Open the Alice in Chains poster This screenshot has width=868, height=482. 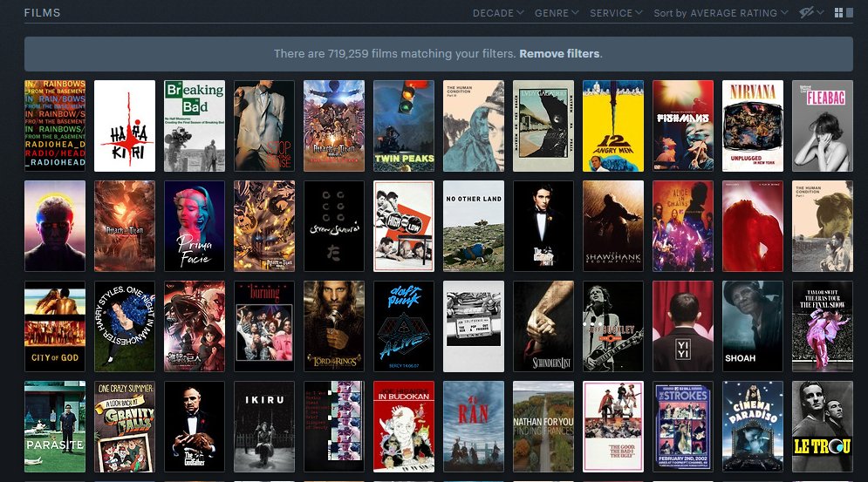click(682, 226)
